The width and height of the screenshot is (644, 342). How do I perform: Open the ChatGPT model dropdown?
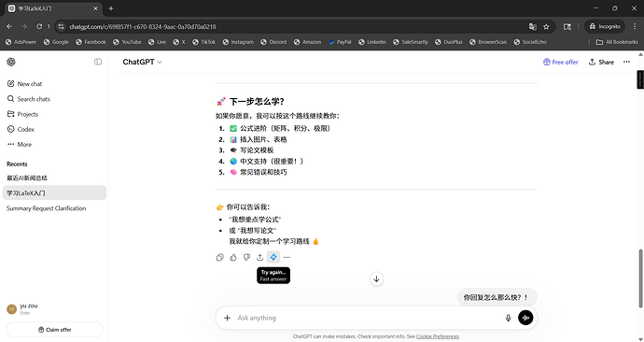142,62
